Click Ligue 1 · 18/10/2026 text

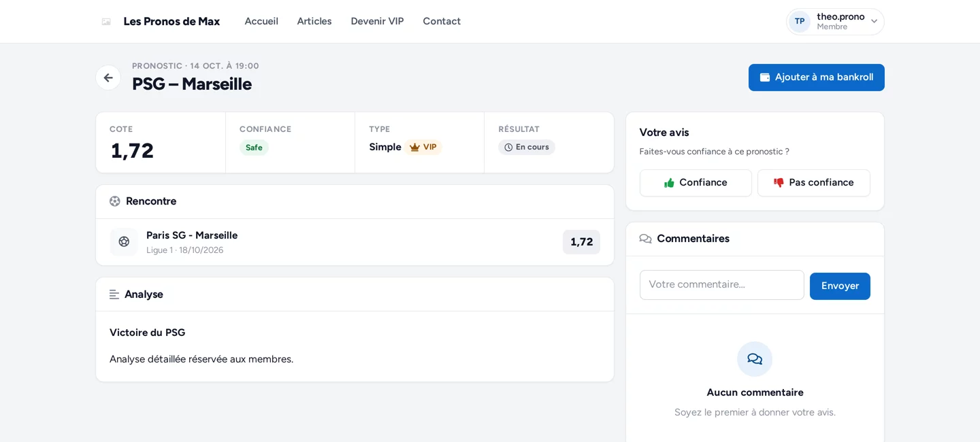click(185, 250)
